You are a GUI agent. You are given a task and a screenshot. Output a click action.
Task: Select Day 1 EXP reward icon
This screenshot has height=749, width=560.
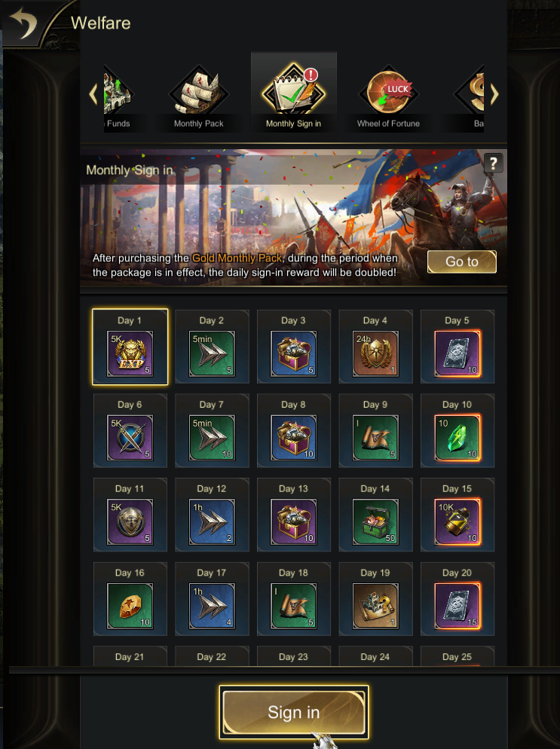coord(130,353)
